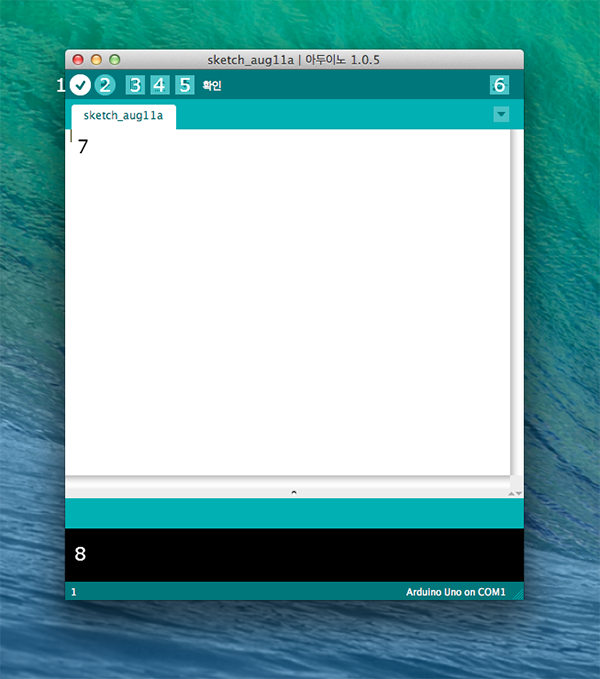Click inside the empty code editor area
Screen dimensions: 600x679
[x=287, y=302]
